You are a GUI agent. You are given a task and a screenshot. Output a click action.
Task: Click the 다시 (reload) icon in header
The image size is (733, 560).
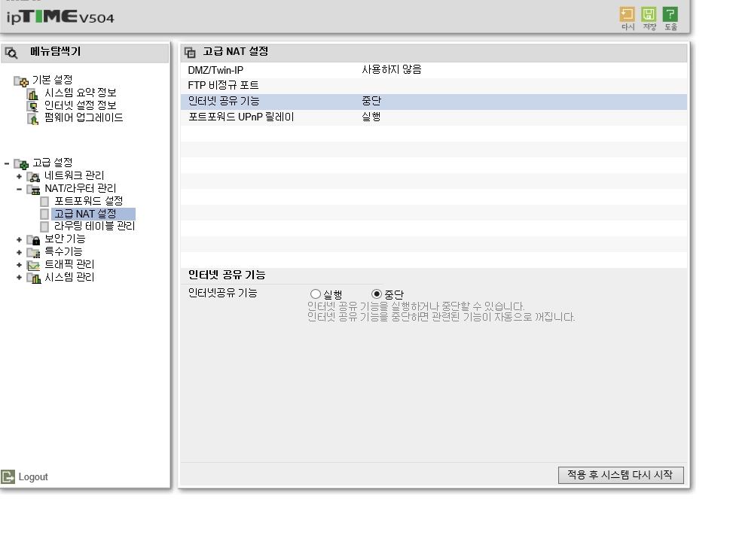[x=628, y=14]
